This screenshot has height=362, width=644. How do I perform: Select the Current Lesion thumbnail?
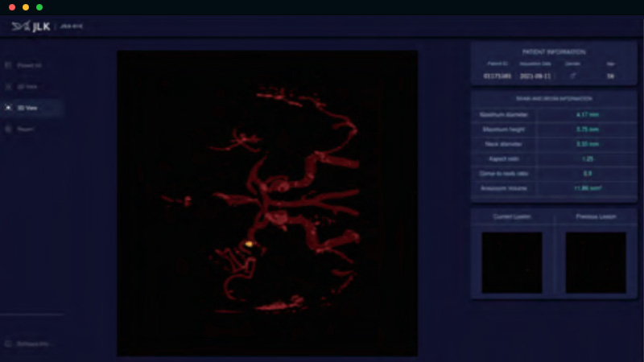pyautogui.click(x=512, y=263)
